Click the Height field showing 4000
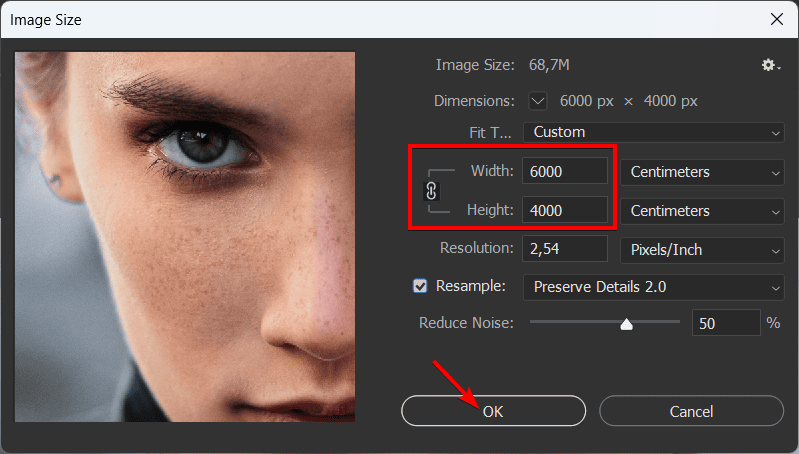 565,211
